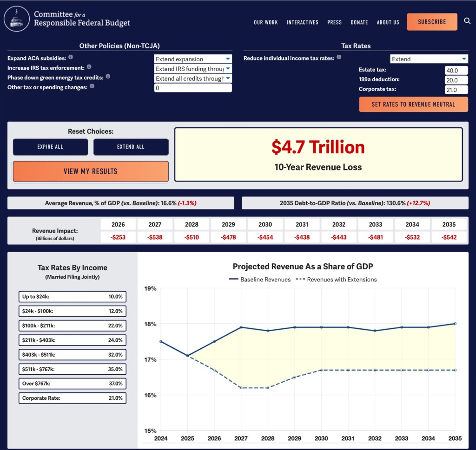Go to the Our Work menu
Viewport: 476px width, 450px height.
coord(266,22)
